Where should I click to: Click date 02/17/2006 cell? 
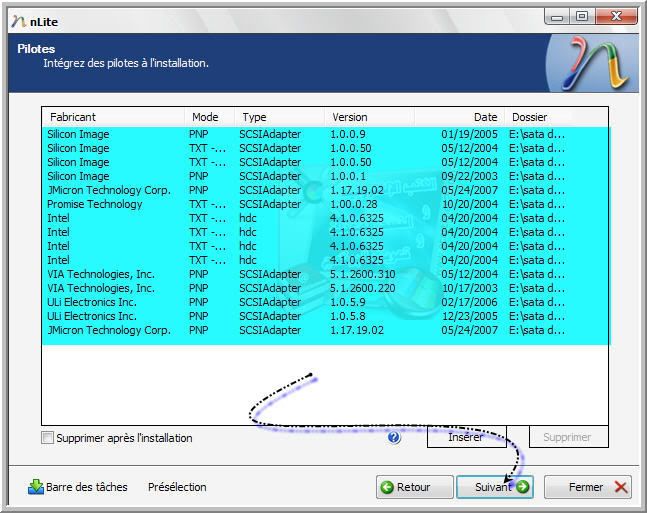coord(469,302)
